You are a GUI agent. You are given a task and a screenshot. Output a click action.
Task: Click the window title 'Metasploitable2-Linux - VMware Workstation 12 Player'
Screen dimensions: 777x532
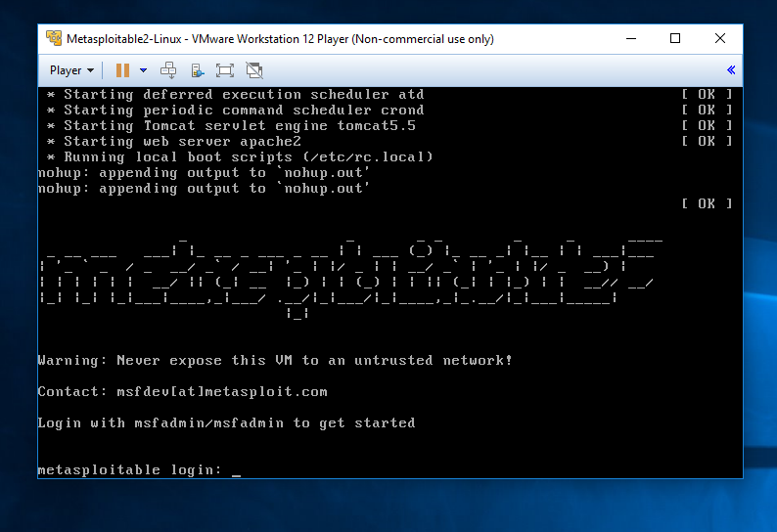pyautogui.click(x=281, y=39)
